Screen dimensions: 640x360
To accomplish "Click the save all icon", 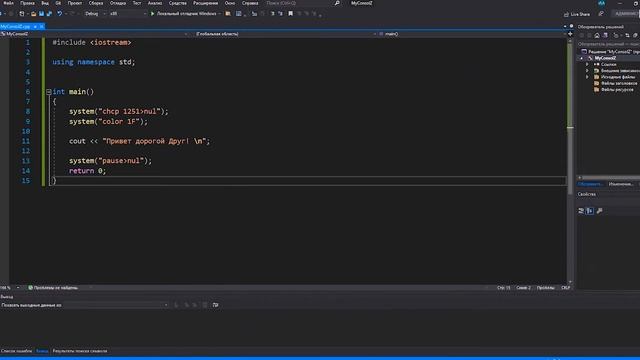I will click(49, 13).
